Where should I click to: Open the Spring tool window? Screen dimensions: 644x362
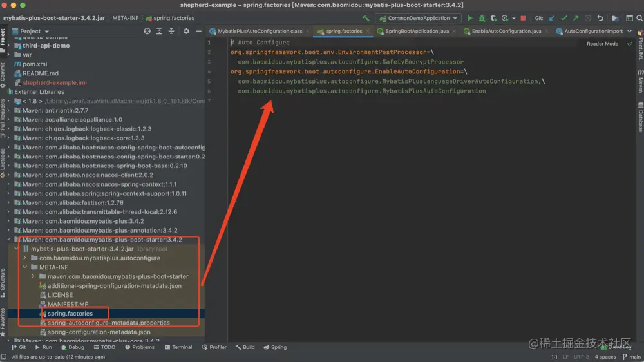point(275,347)
